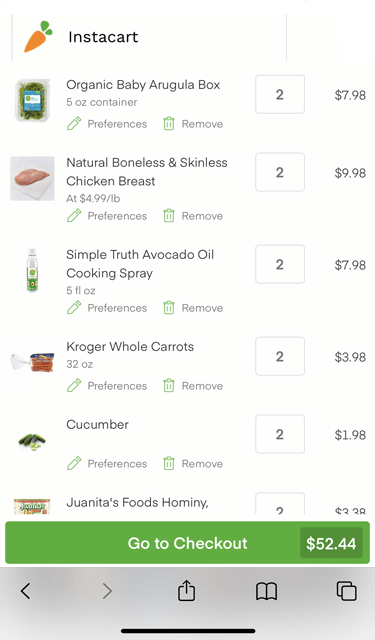Click Remove link for Organic Baby Arugula
The image size is (375, 640).
pos(202,124)
